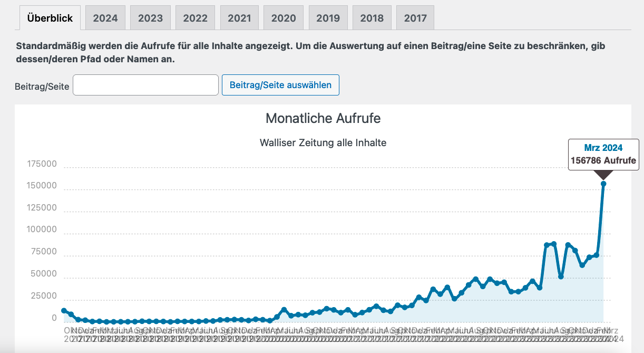This screenshot has width=644, height=353.
Task: Click the 100000 y-axis label
Action: tap(42, 230)
